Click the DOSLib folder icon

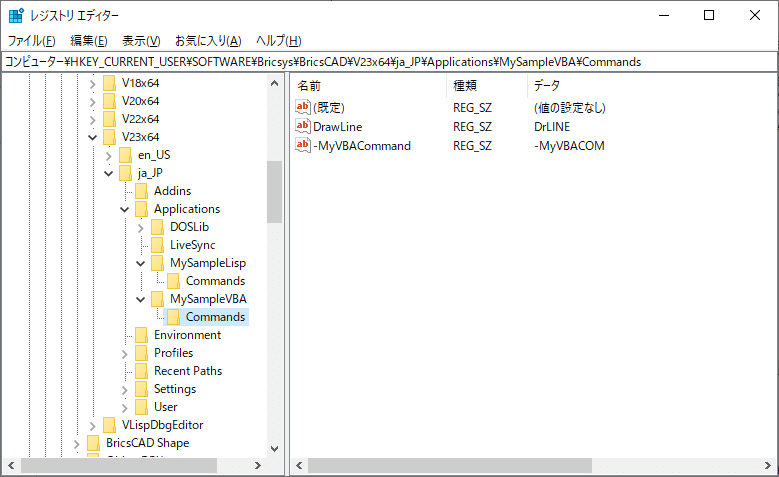(157, 227)
